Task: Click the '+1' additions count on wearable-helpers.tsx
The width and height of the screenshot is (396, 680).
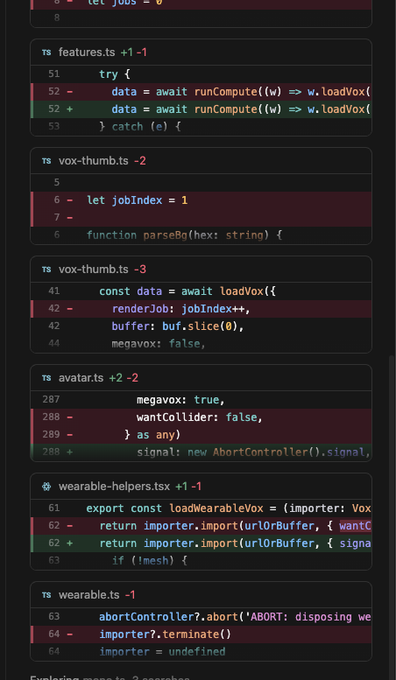Action: pos(181,486)
